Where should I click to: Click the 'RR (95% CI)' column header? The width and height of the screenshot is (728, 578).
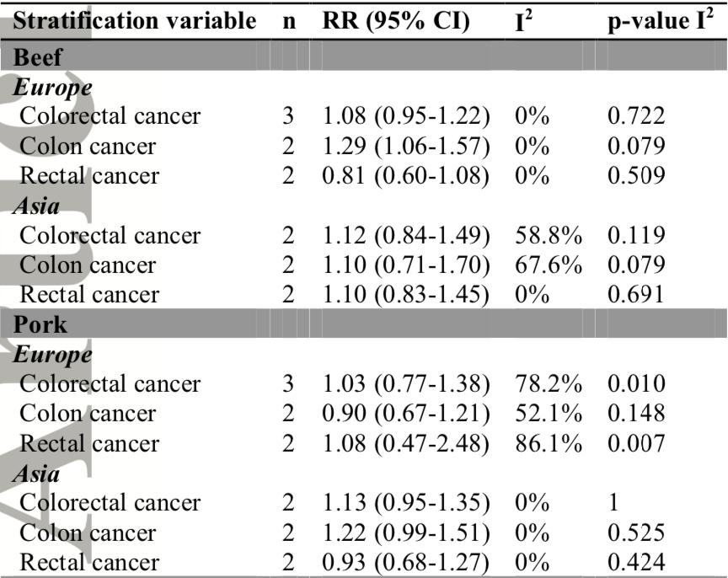pos(396,23)
